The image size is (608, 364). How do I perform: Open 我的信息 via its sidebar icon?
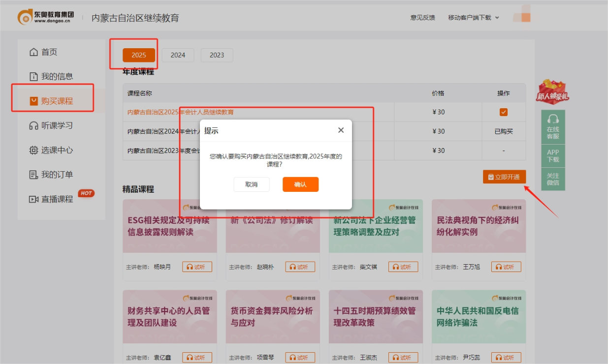pos(32,76)
